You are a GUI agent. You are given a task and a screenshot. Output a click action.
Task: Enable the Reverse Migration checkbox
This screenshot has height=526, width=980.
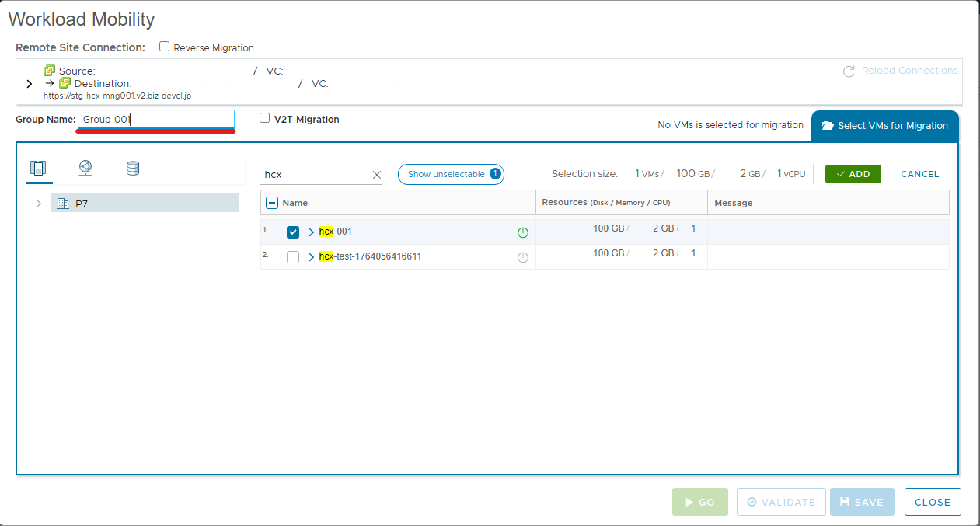164,47
